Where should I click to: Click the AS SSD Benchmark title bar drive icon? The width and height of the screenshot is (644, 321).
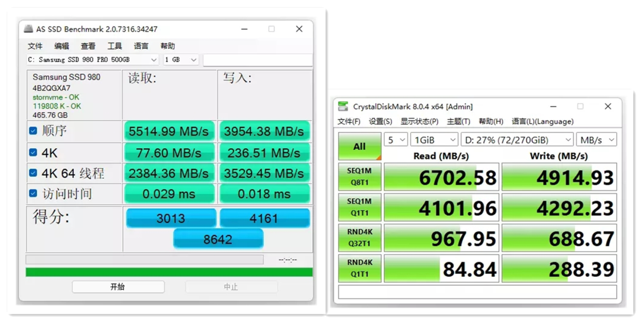point(28,29)
